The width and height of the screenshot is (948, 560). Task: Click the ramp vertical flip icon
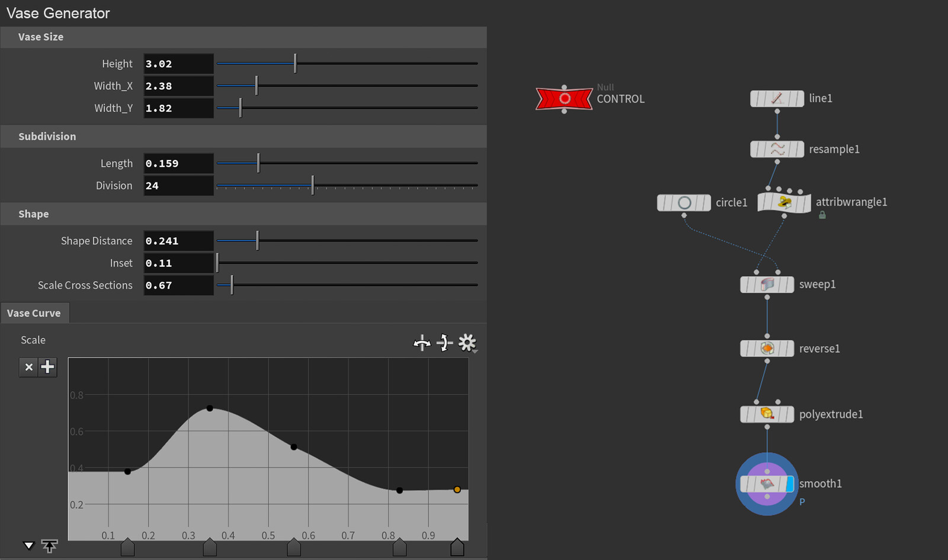[444, 343]
